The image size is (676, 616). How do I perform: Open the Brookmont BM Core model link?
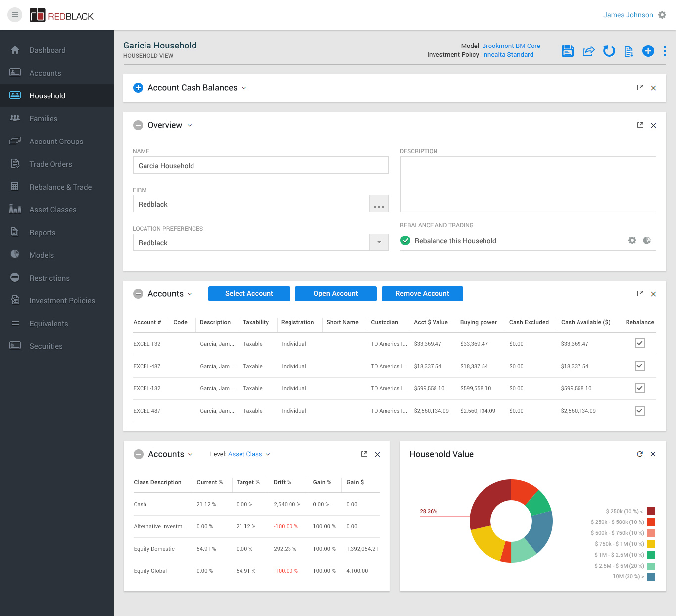coord(511,46)
